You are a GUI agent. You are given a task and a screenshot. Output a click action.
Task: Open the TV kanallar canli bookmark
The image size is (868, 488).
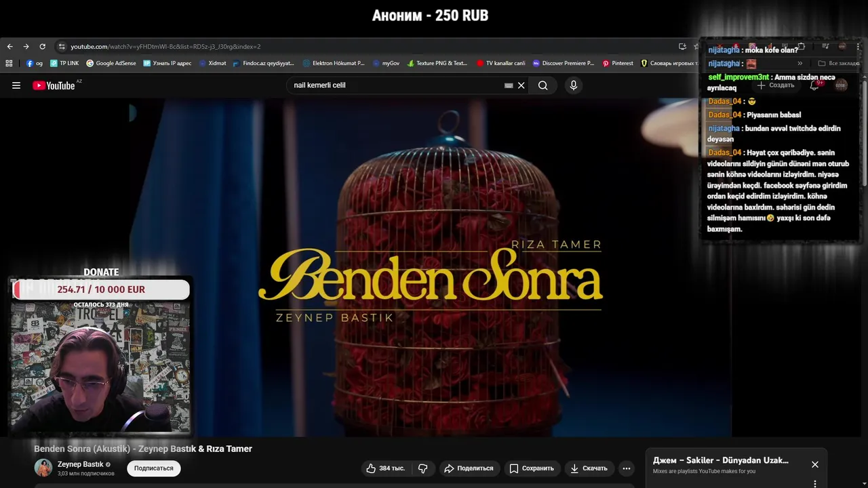click(500, 63)
